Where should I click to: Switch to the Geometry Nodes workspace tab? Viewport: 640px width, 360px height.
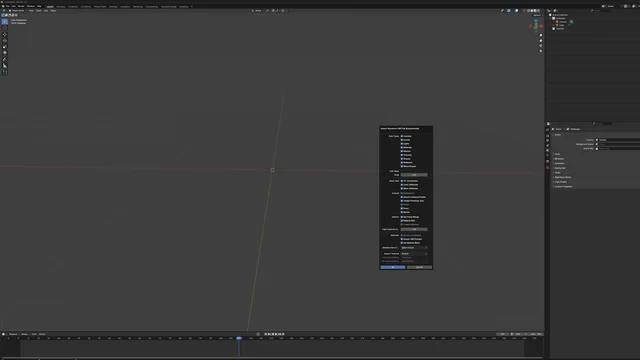[x=169, y=7]
